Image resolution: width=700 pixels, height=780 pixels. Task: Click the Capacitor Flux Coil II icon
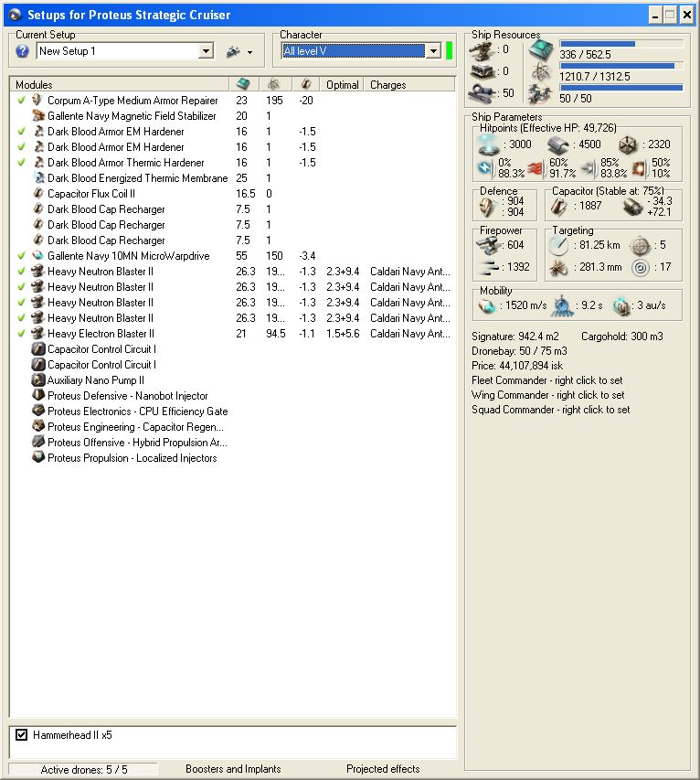37,194
